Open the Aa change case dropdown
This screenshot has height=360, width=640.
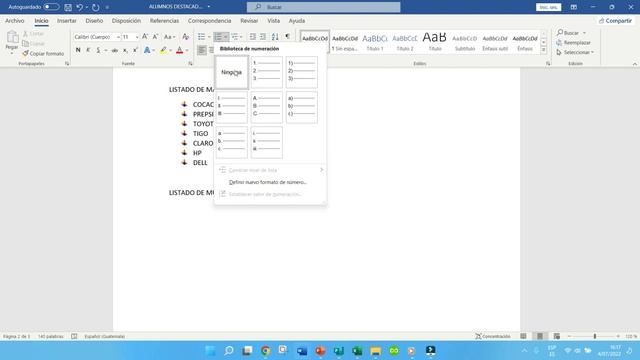169,37
